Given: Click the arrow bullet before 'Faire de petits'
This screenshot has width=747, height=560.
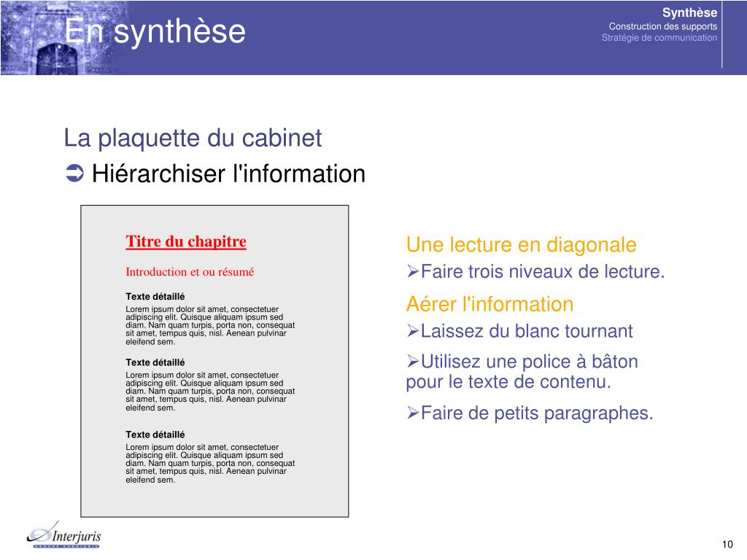Looking at the screenshot, I should tap(413, 413).
